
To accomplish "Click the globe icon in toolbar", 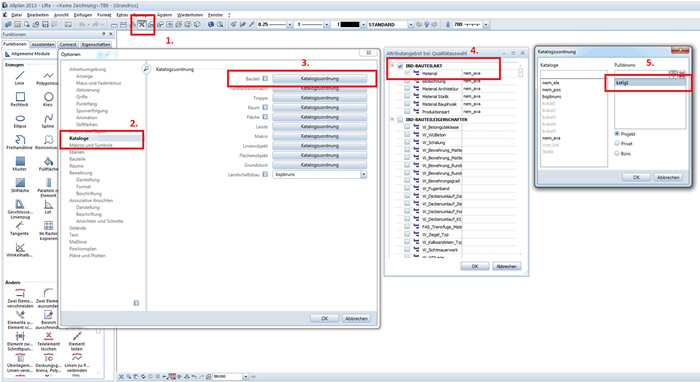I will coord(211,25).
